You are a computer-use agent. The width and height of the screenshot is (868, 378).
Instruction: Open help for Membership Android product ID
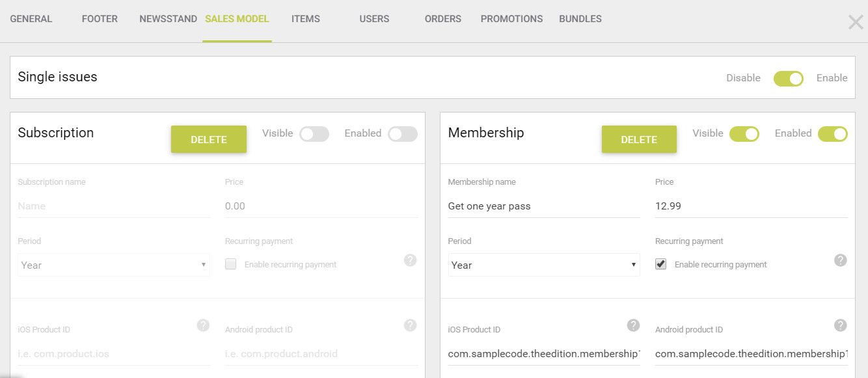[841, 325]
